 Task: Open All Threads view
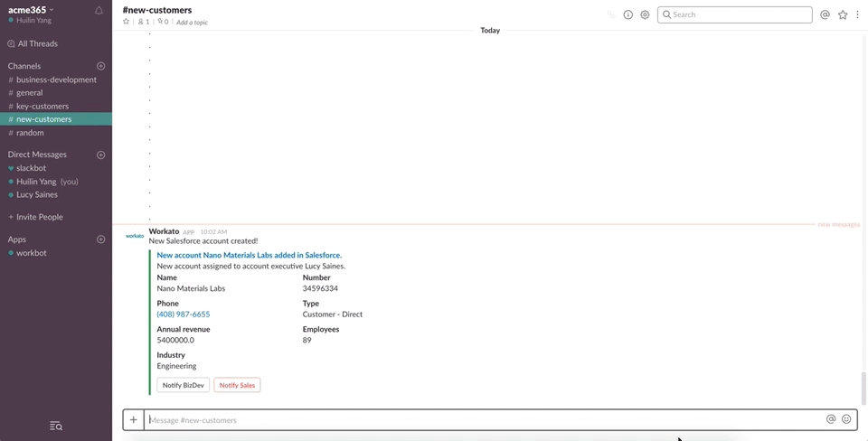[37, 43]
